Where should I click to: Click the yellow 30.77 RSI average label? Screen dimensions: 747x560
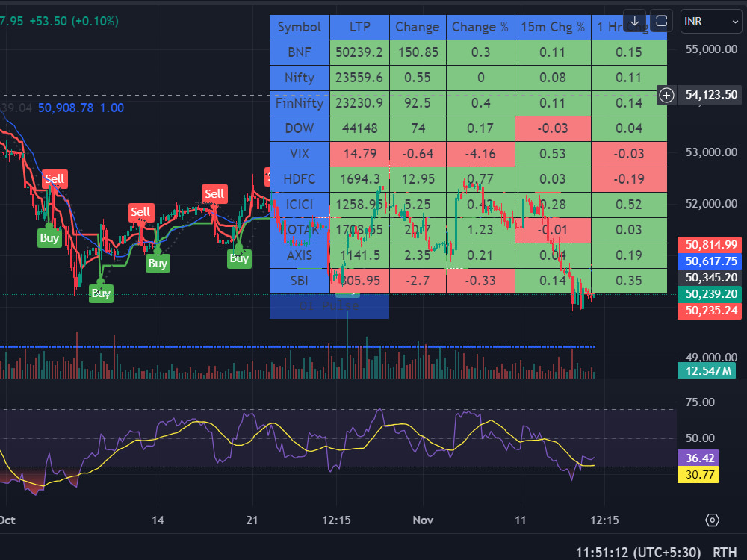pos(698,474)
